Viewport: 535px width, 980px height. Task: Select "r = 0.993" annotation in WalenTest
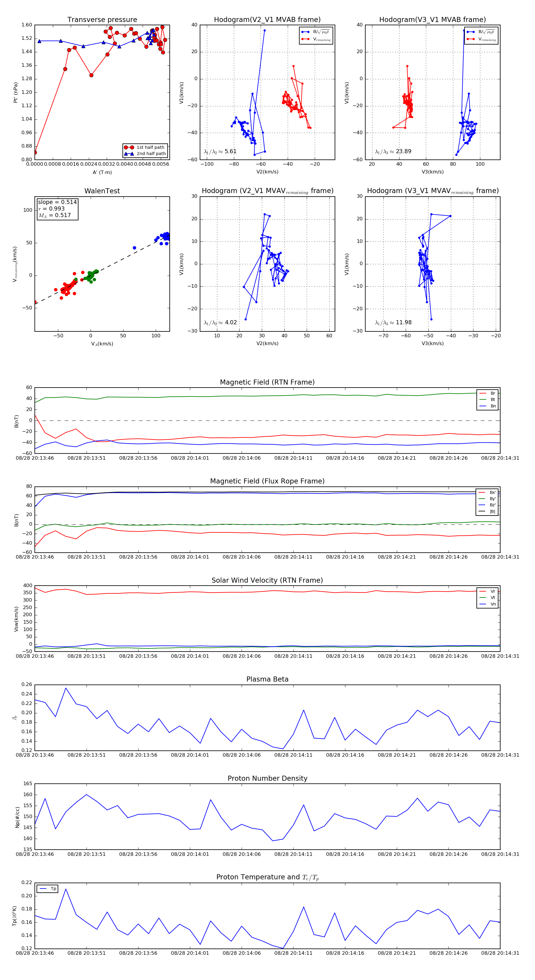[x=51, y=208]
